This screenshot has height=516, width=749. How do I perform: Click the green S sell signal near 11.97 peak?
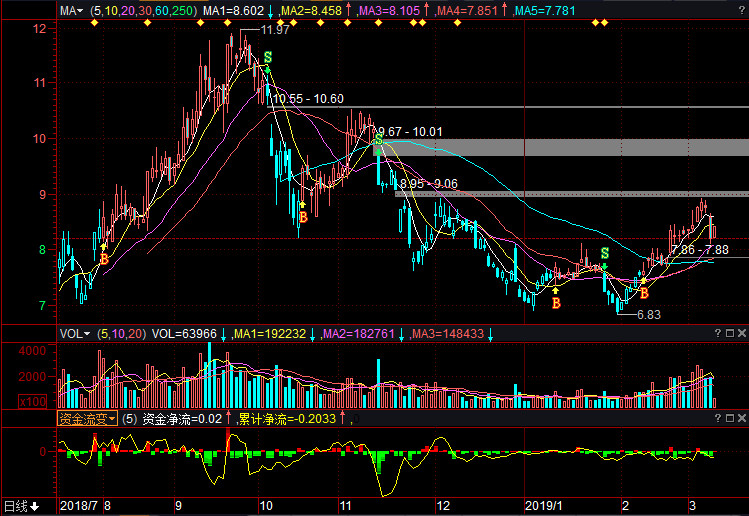[268, 58]
